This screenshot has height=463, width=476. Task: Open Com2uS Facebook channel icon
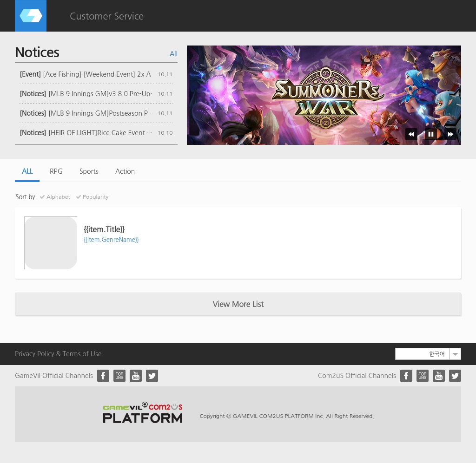(406, 376)
